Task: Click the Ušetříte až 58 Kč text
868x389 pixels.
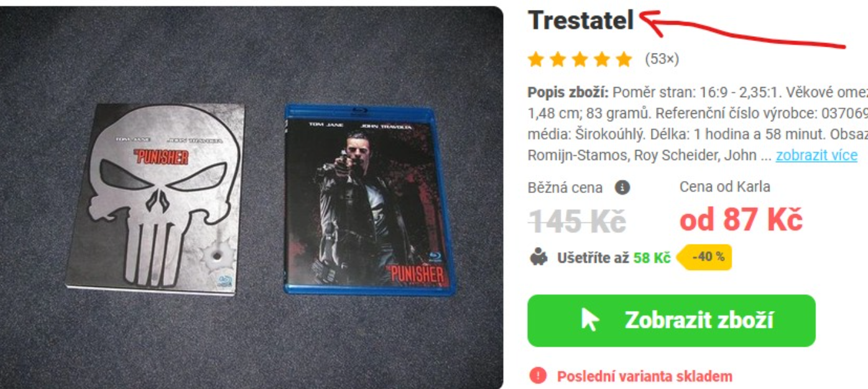Action: pos(614,258)
